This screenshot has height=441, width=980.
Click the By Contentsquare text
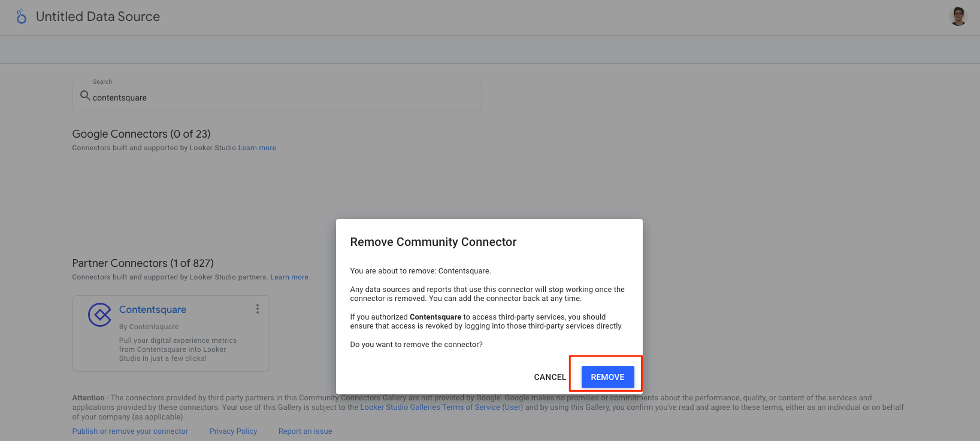click(x=149, y=327)
